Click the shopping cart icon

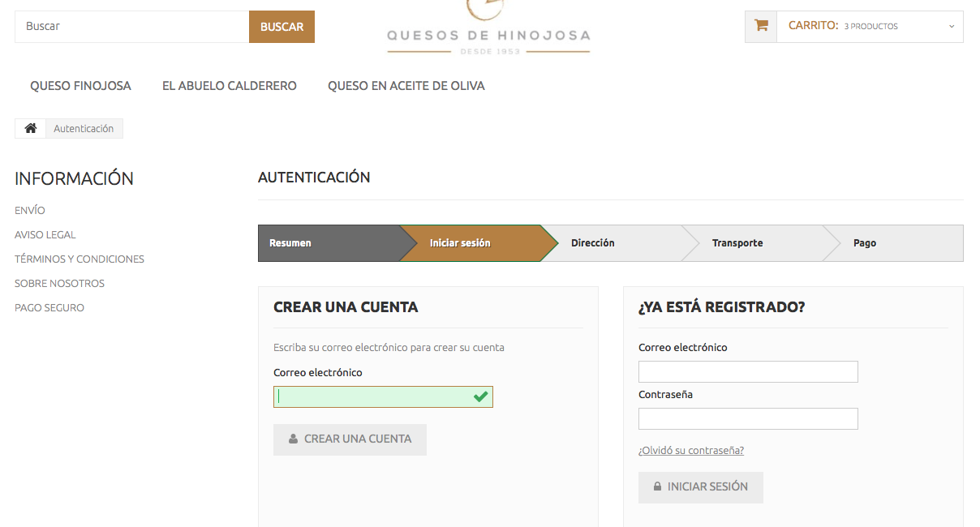pyautogui.click(x=761, y=25)
